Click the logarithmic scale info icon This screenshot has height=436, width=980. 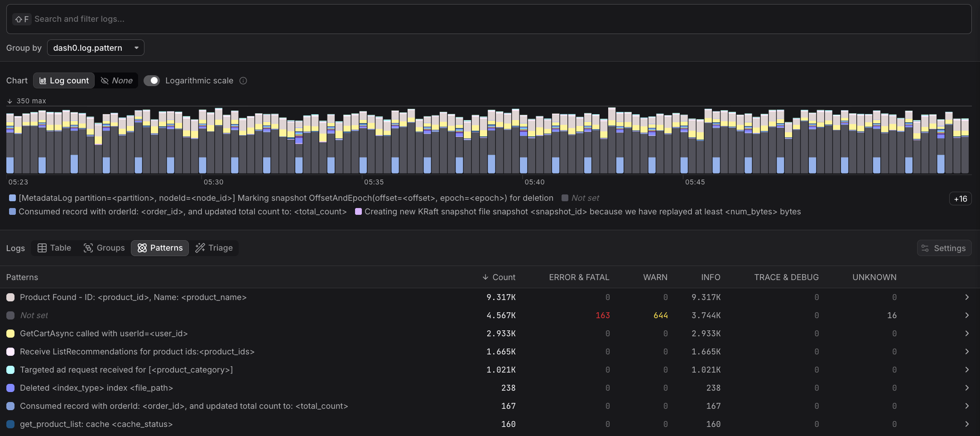(x=243, y=81)
